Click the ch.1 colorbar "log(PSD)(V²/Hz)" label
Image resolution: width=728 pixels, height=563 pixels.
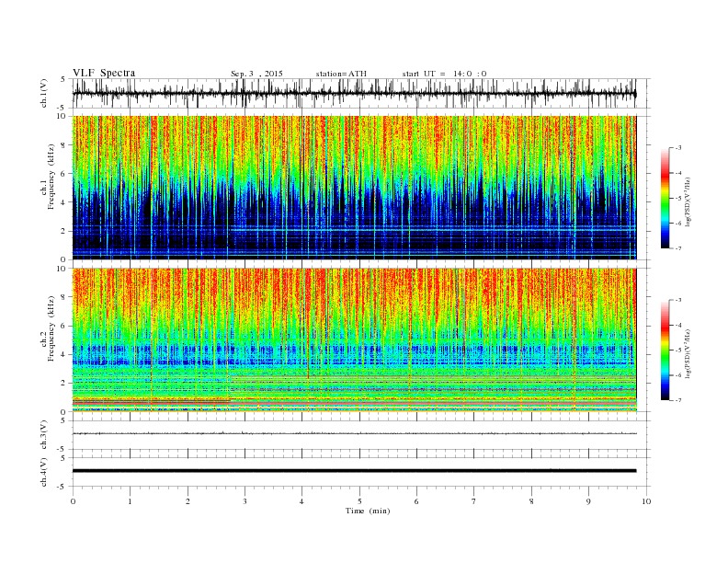click(688, 201)
